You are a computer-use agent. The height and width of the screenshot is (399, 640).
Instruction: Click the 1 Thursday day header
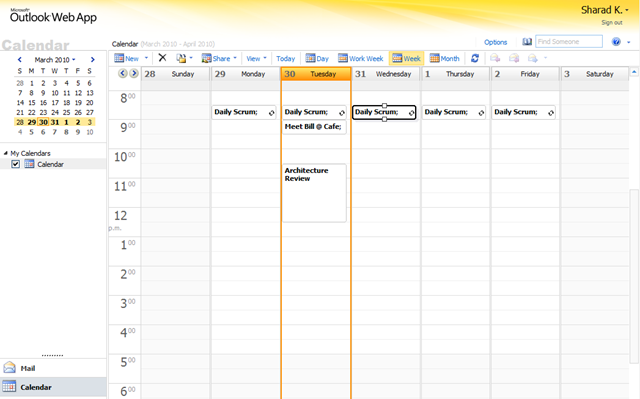[x=456, y=74]
